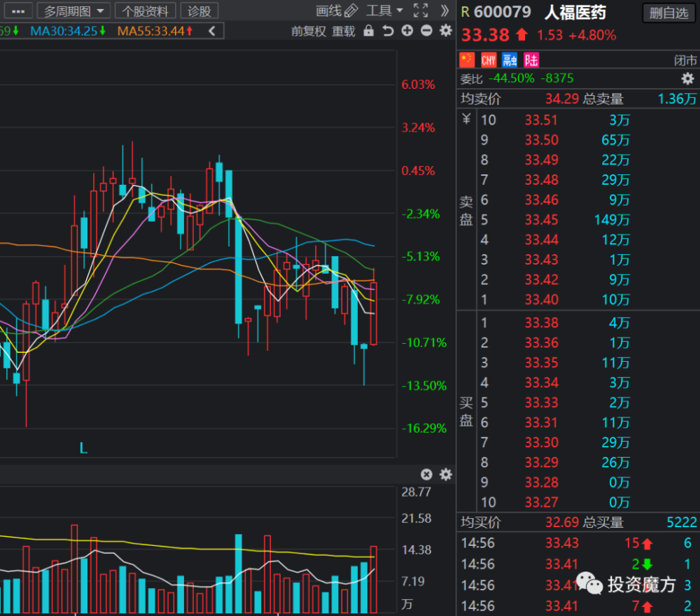Open the 诊股 tab
700x616 pixels.
coord(199,10)
